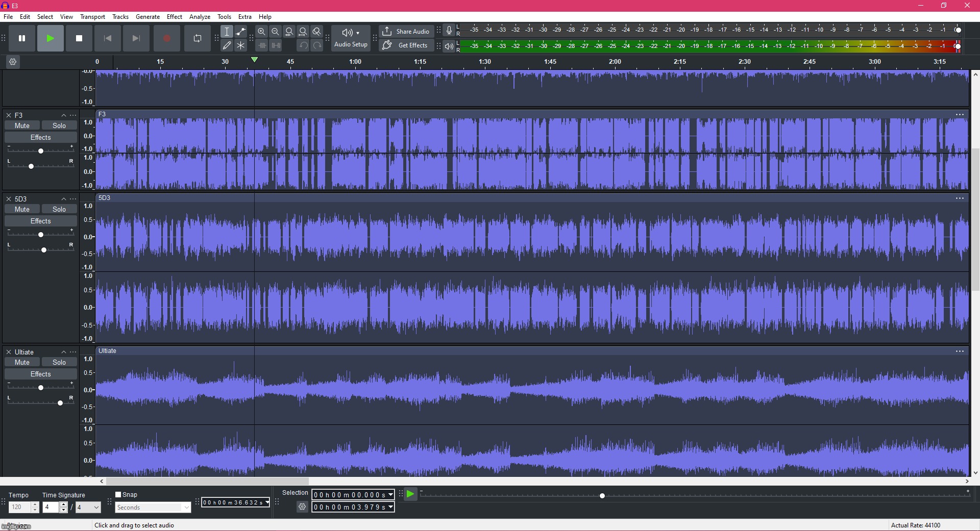Start recording with the Record button

[167, 38]
